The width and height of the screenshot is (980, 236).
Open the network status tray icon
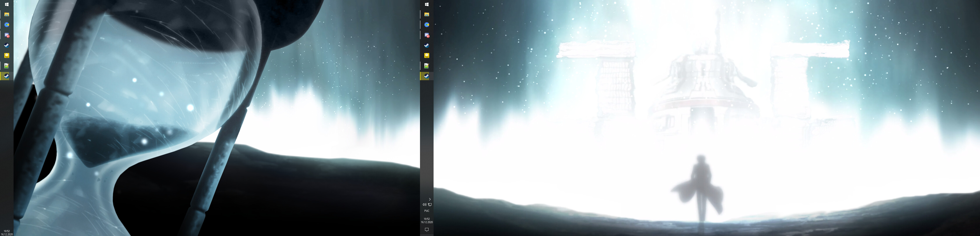point(430,205)
